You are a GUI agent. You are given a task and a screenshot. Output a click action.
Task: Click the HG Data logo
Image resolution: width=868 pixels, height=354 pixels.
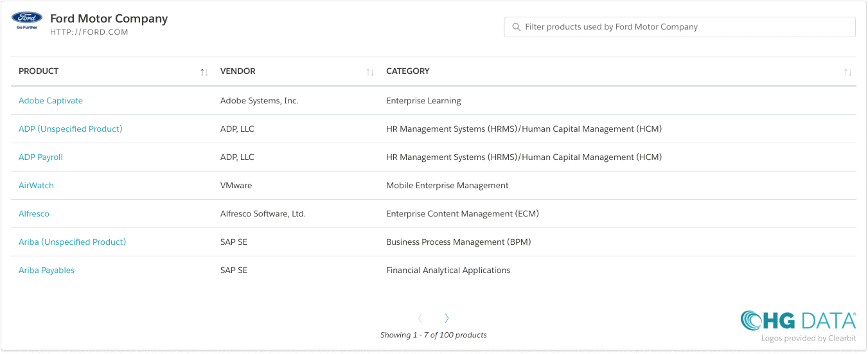798,321
